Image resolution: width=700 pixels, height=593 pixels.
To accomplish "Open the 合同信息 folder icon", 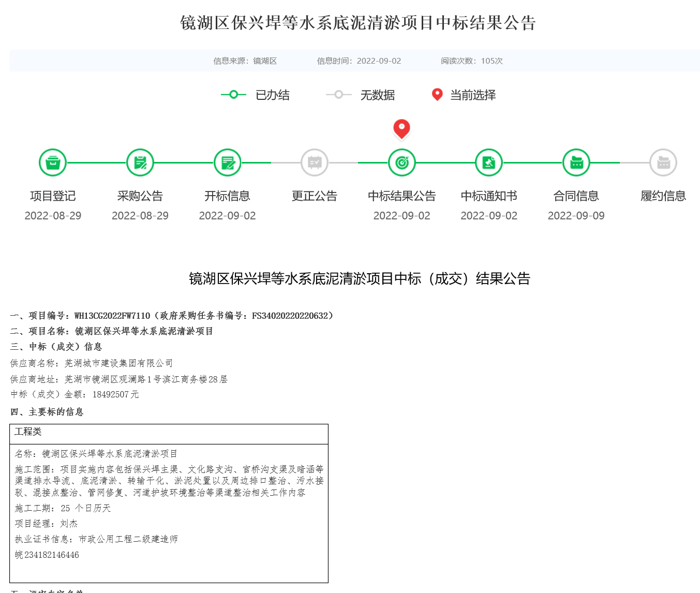I will pyautogui.click(x=576, y=162).
